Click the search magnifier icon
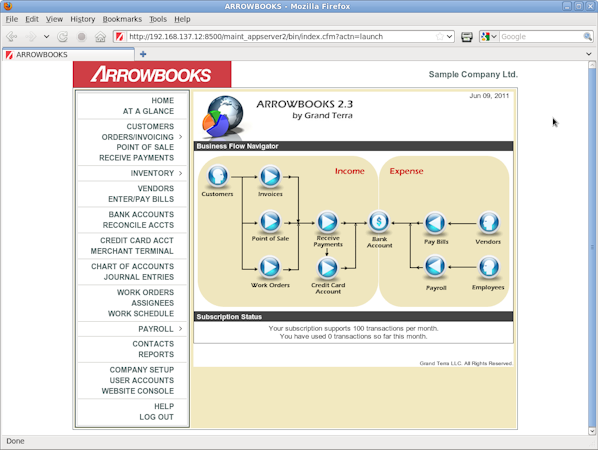Viewport: 598px width, 450px height. [588, 37]
